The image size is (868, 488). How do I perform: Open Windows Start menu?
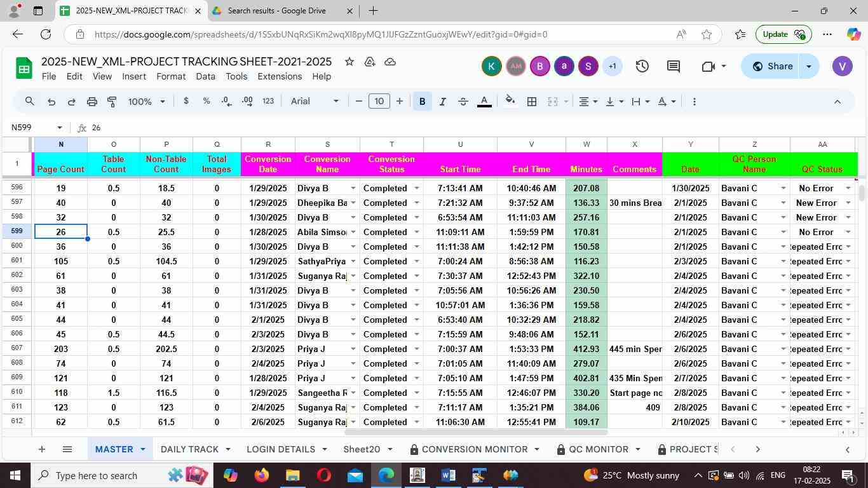coord(15,475)
